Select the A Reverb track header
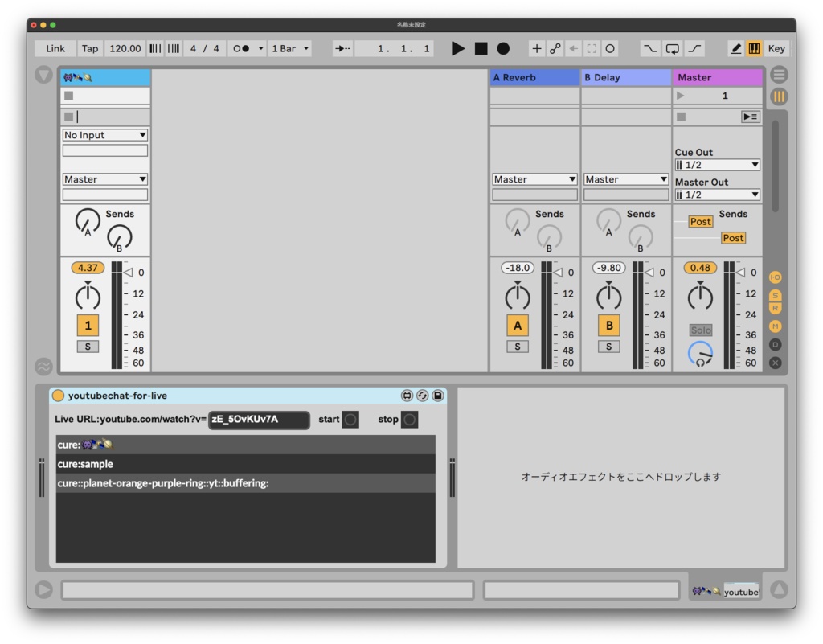Viewport: 823px width, 644px height. click(534, 78)
